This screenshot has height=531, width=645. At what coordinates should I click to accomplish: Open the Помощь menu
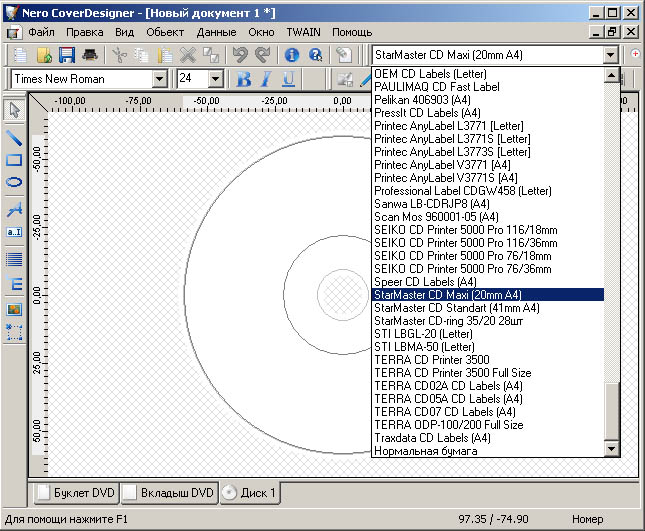pyautogui.click(x=352, y=32)
